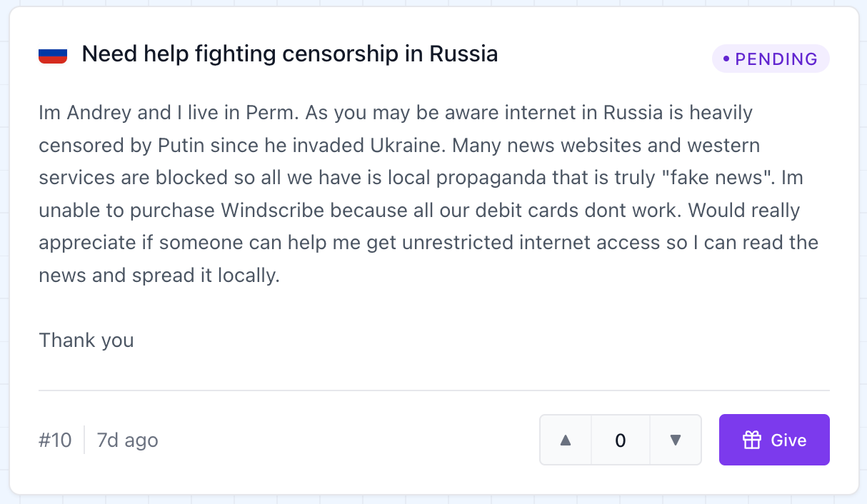Click the purple dot in the PENDING badge
The width and height of the screenshot is (867, 504).
[726, 59]
